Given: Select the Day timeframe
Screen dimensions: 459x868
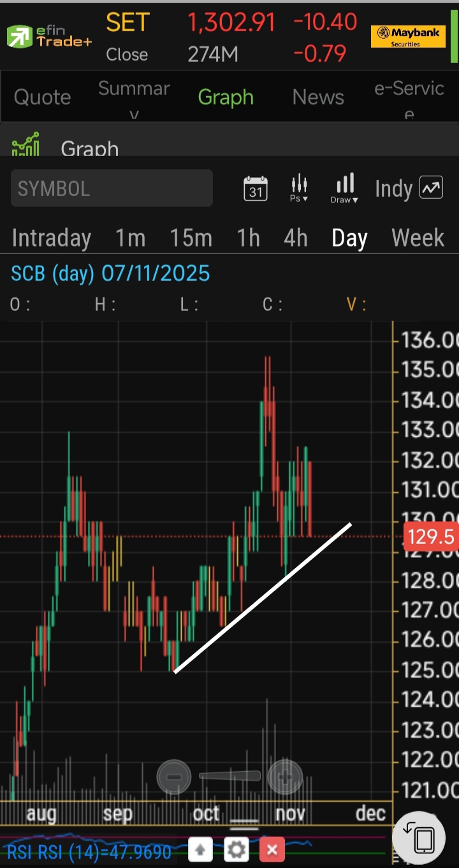Looking at the screenshot, I should coord(349,238).
